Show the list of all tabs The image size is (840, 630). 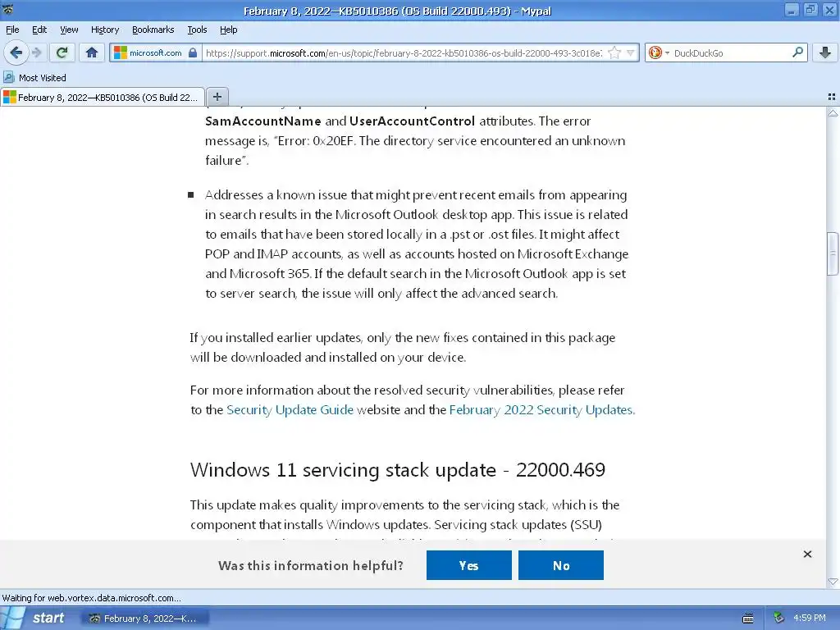pos(832,97)
